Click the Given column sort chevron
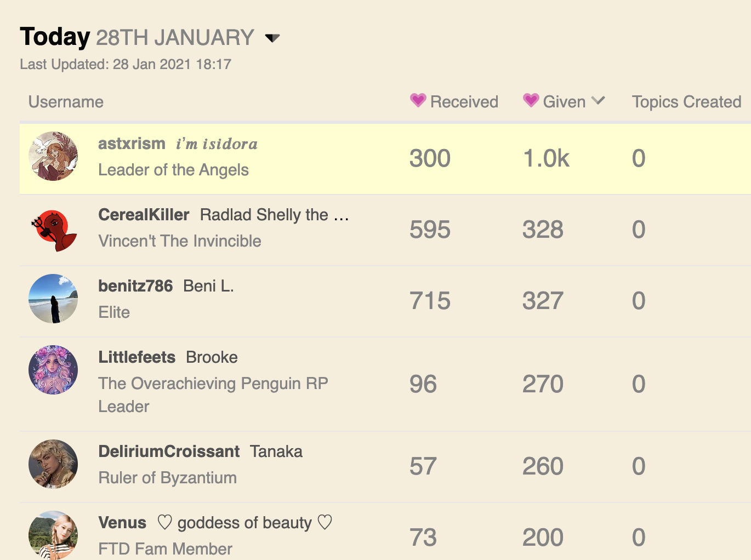The height and width of the screenshot is (560, 751). pos(598,101)
